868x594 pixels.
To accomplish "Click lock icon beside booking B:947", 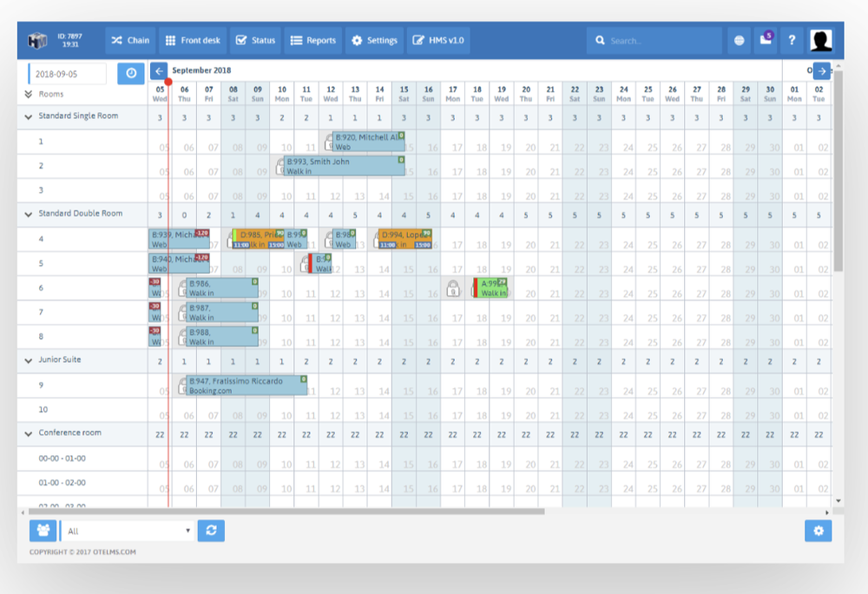I will click(182, 386).
